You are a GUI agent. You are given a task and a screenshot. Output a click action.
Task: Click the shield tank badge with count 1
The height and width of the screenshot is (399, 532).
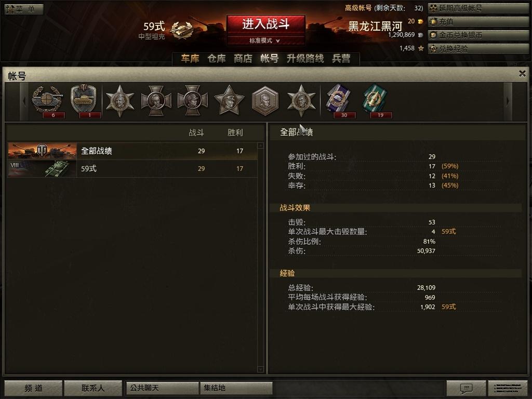point(84,100)
